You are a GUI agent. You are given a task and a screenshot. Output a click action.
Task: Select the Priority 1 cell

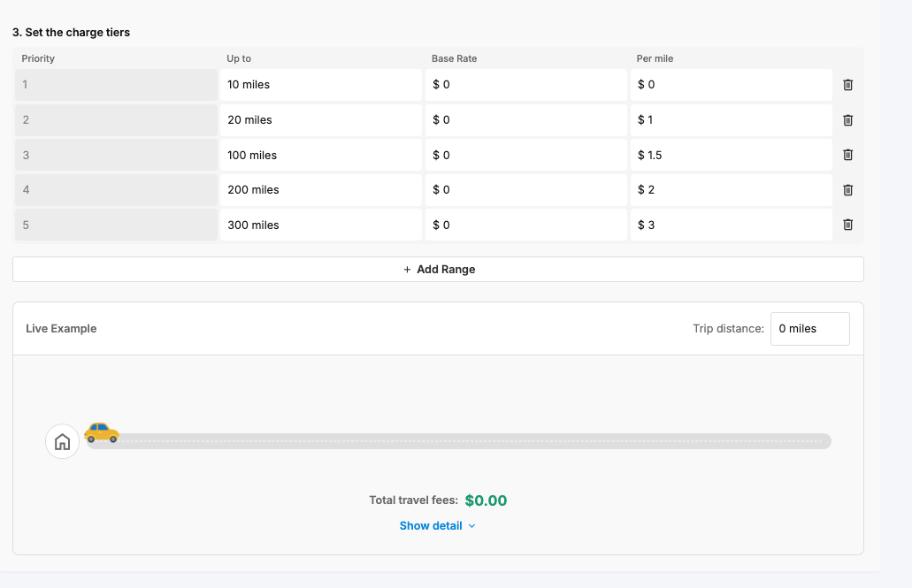point(117,85)
